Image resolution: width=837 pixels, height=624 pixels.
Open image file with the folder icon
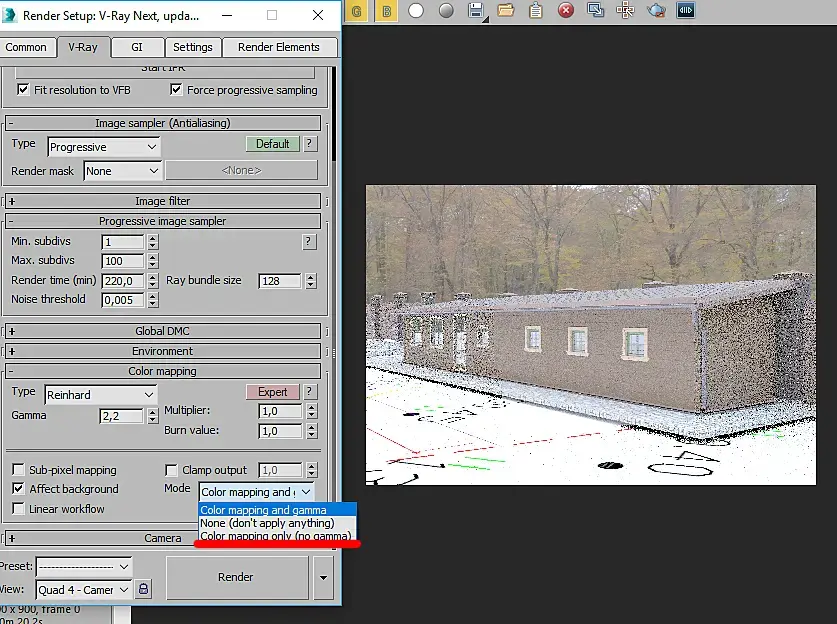[506, 11]
